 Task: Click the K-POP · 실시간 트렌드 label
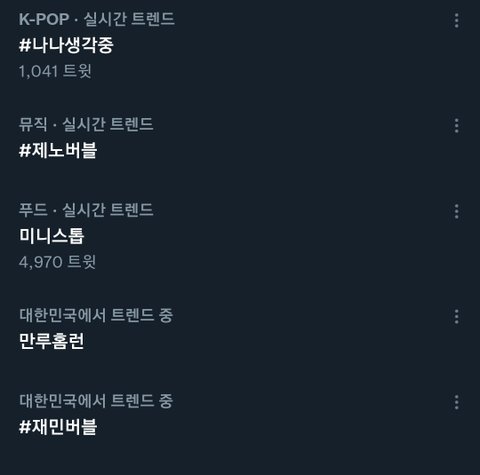[x=97, y=19]
